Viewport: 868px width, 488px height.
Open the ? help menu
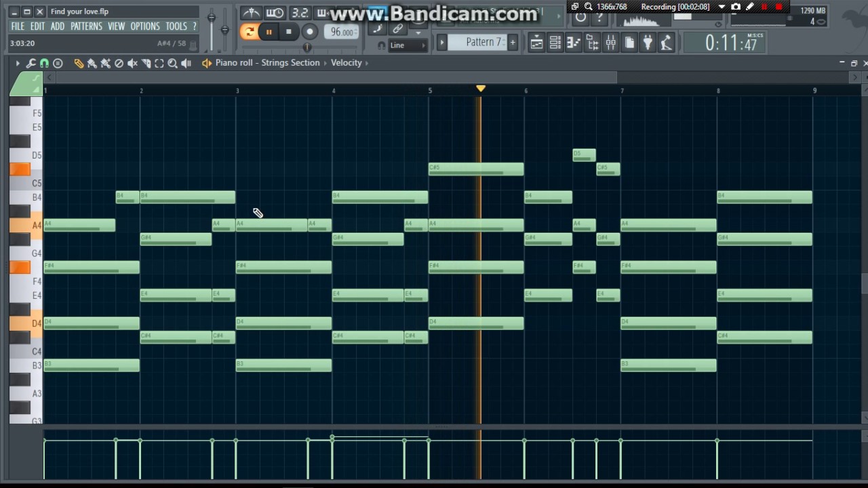[x=195, y=26]
